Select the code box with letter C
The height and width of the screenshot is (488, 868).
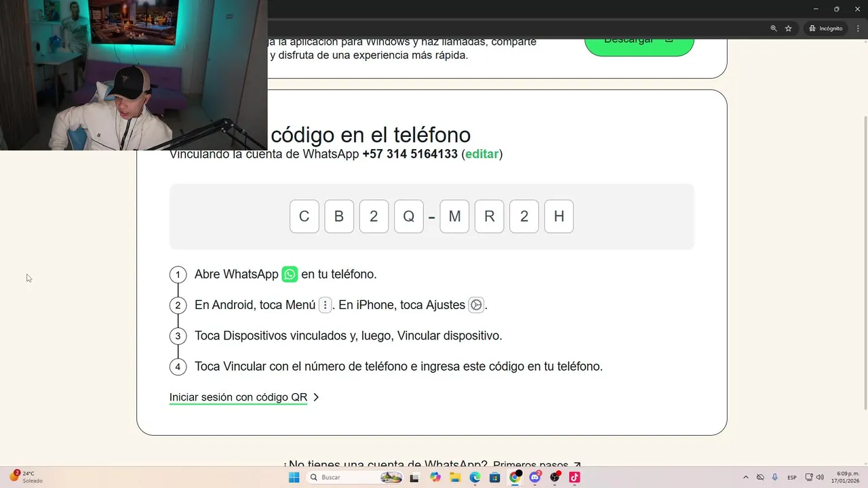pos(304,216)
